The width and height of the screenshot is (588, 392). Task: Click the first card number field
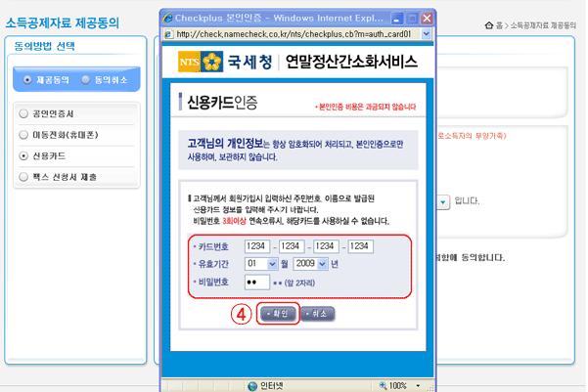tap(257, 246)
